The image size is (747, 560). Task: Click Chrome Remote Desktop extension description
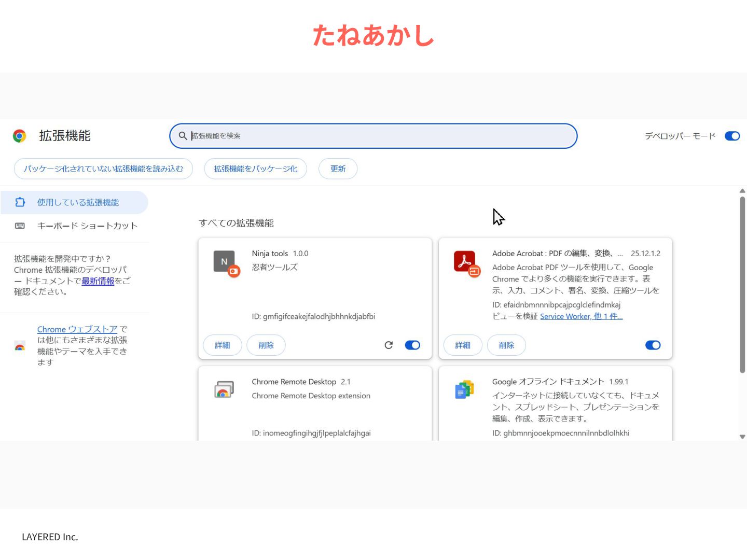click(311, 396)
